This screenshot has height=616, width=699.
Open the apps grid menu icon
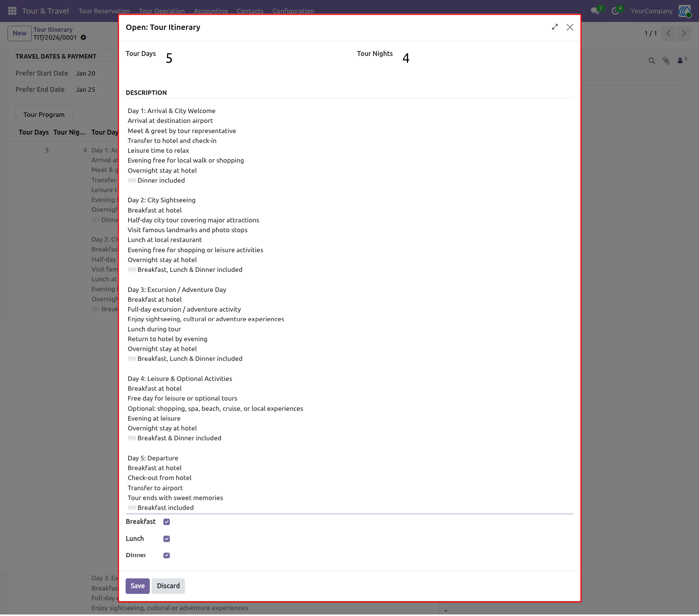pos(12,11)
